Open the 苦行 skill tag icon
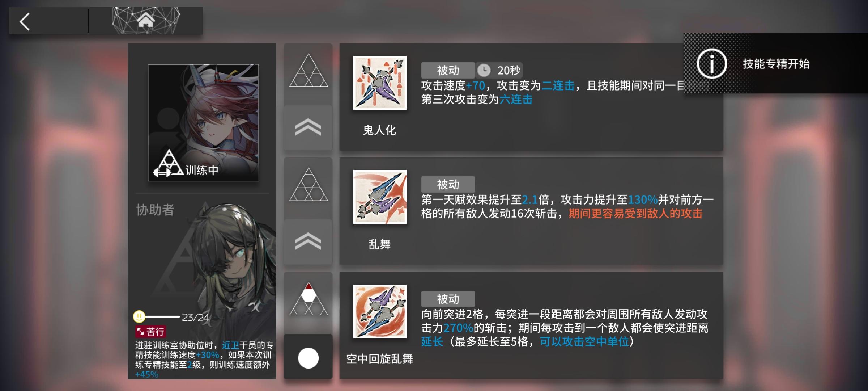The image size is (868, 391). click(150, 331)
